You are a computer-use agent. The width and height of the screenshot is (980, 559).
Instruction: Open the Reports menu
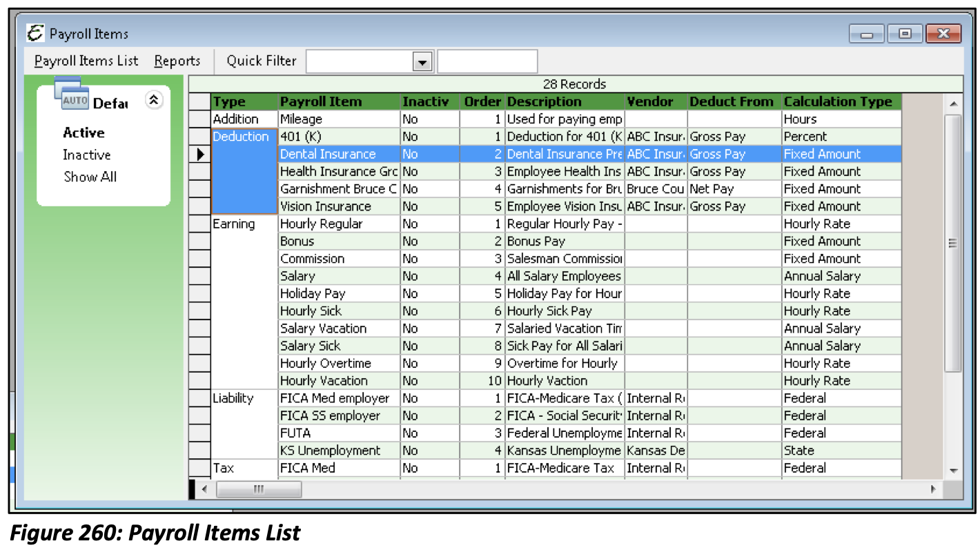coord(178,61)
